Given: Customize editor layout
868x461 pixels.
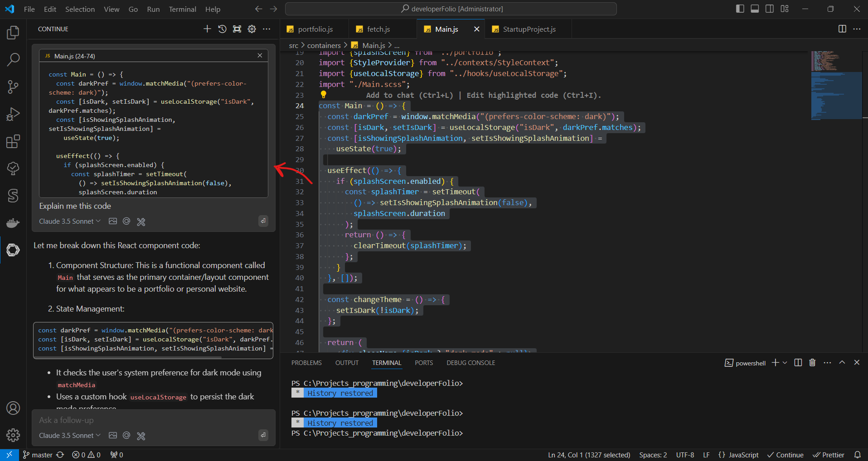Looking at the screenshot, I should (x=785, y=9).
